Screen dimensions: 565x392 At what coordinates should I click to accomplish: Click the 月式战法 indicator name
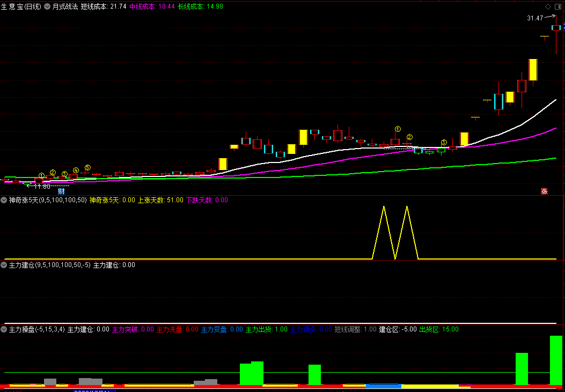[x=65, y=6]
